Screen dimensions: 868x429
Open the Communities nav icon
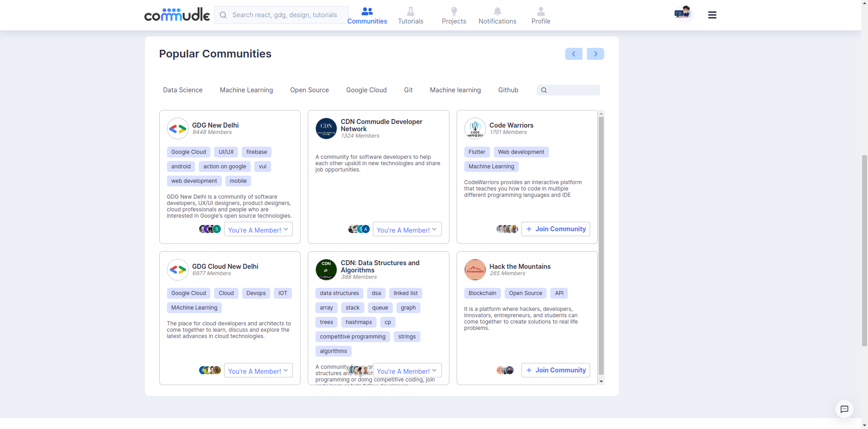pos(367,11)
